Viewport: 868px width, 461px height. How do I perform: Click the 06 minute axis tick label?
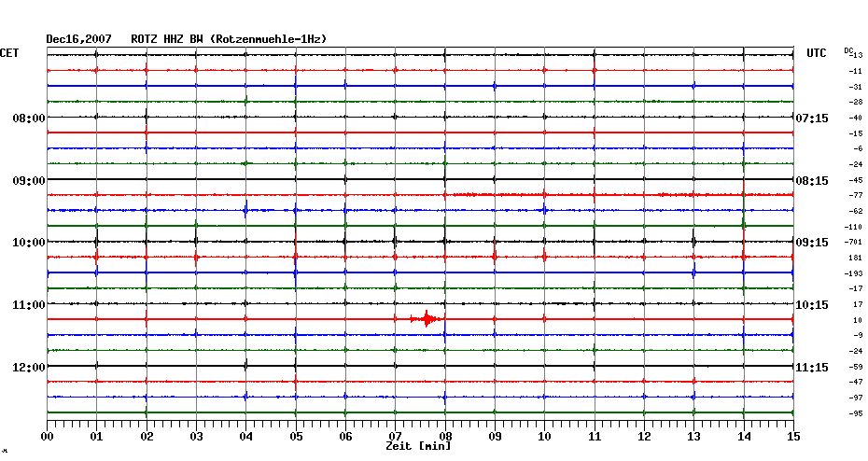click(x=346, y=437)
